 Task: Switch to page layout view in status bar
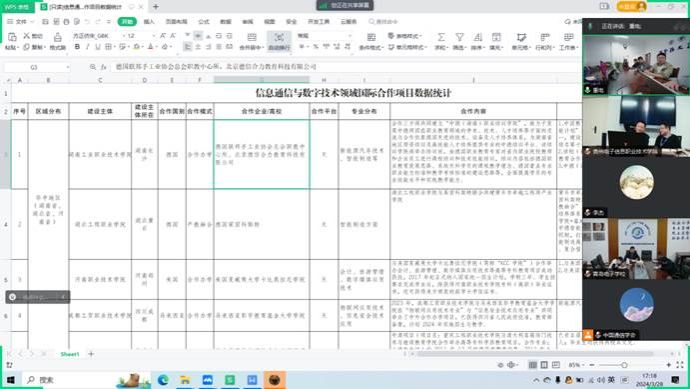pyautogui.click(x=544, y=365)
